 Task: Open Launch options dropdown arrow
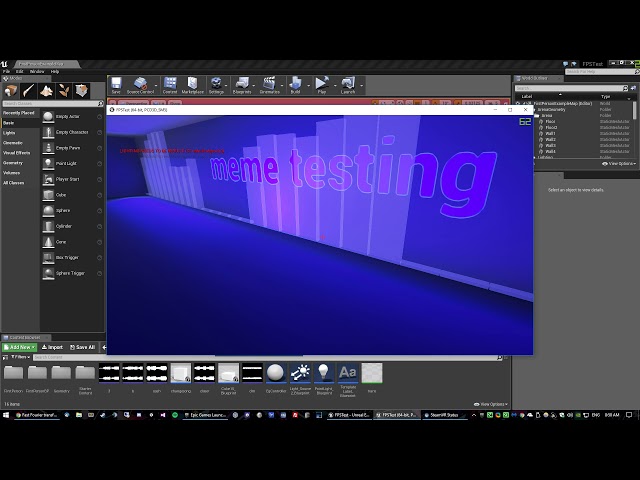362,86
